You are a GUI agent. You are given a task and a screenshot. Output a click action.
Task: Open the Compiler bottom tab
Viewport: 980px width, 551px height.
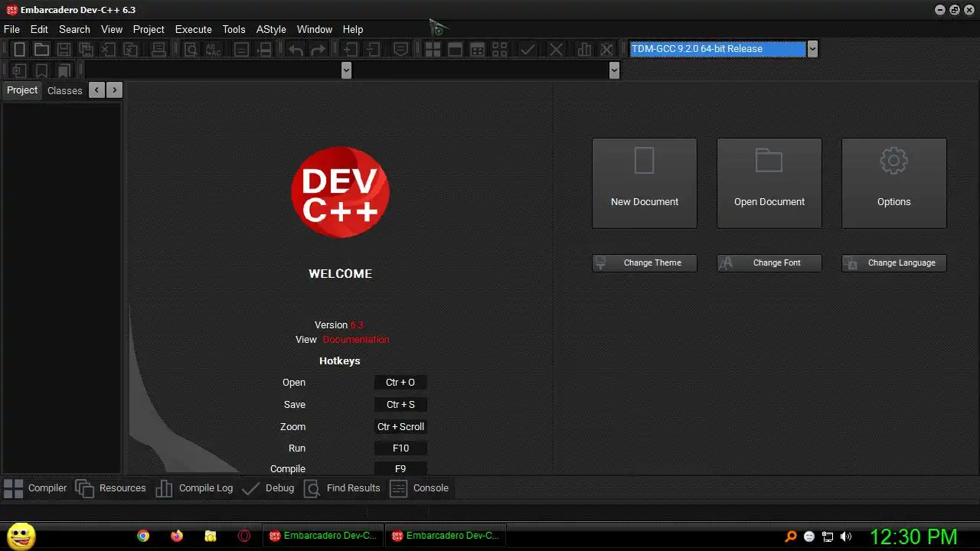[35, 488]
